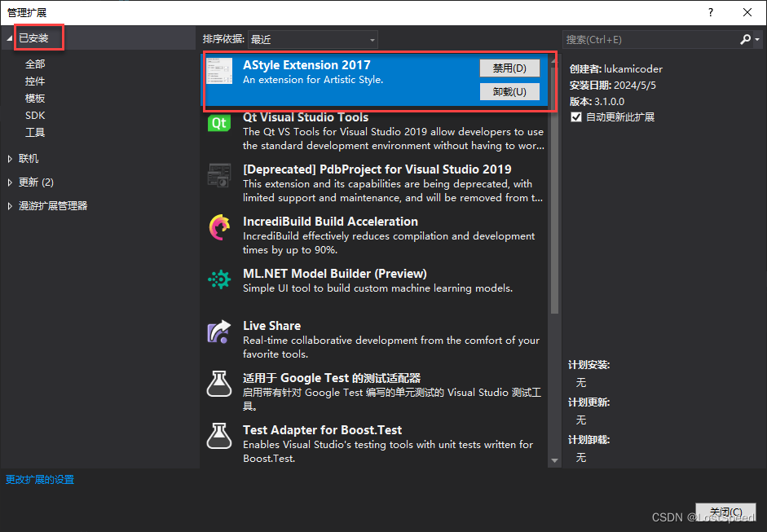Expand the 联机 tree node
The width and height of the screenshot is (767, 532).
pyautogui.click(x=10, y=158)
